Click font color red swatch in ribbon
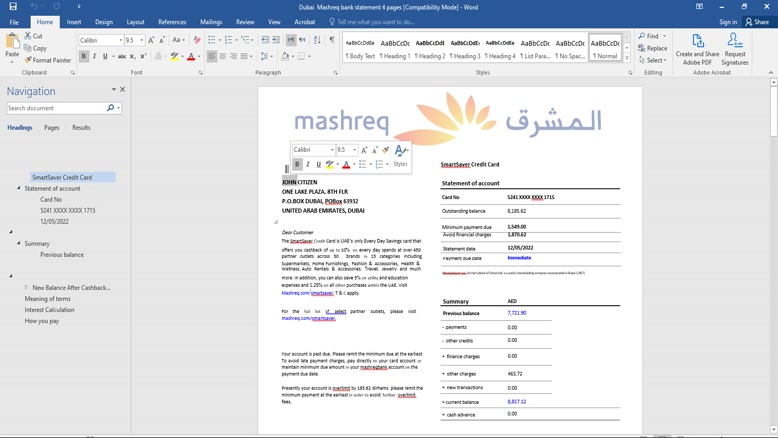This screenshot has height=438, width=778. (x=191, y=57)
